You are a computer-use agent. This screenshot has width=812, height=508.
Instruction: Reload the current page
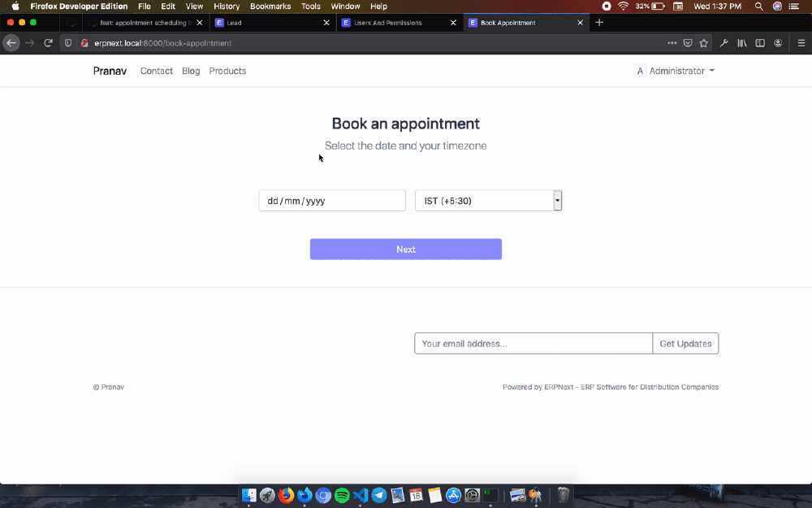pyautogui.click(x=49, y=43)
